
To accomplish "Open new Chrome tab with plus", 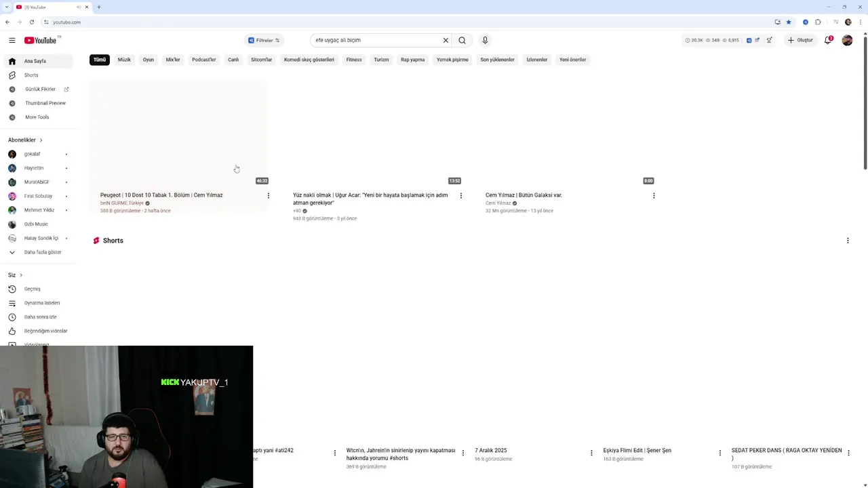I will (98, 7).
